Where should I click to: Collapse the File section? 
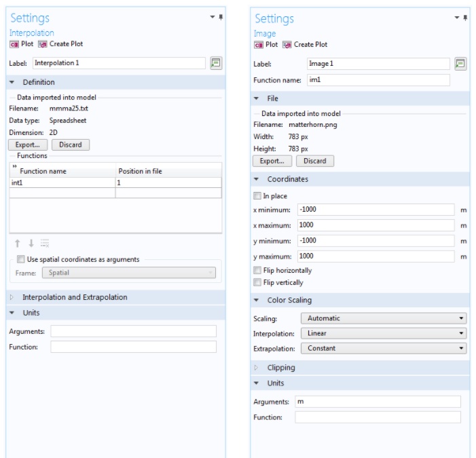click(x=256, y=98)
